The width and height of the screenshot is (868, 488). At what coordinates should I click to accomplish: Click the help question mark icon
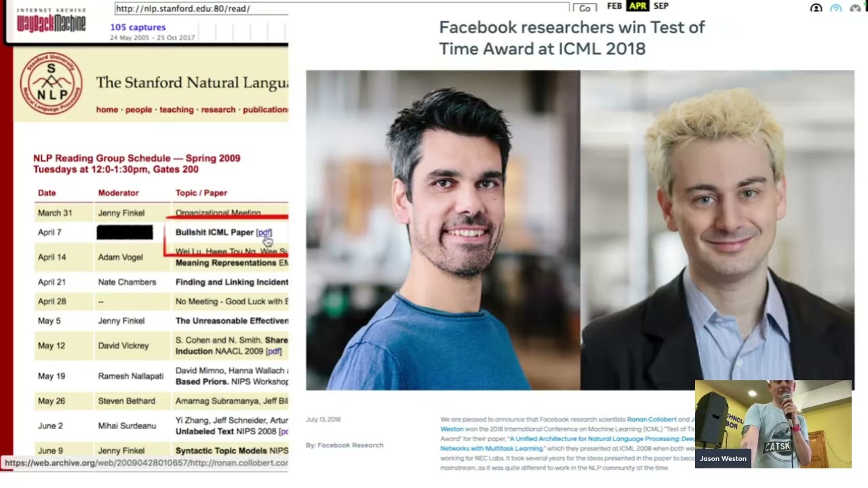pos(835,8)
